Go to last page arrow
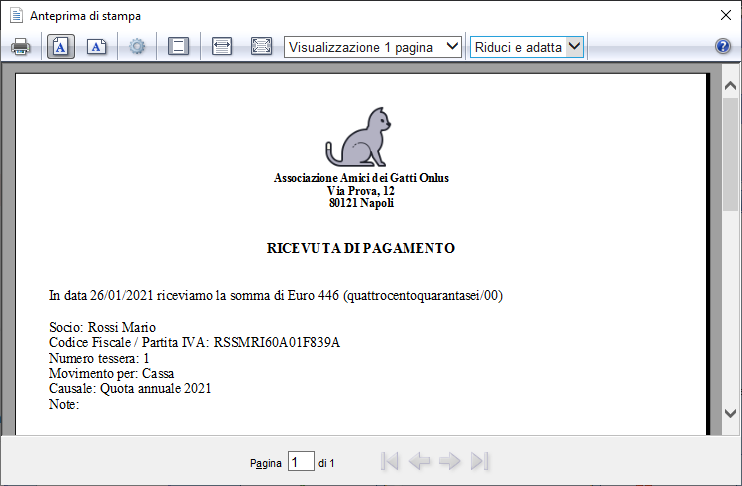Viewport: 742px width, 486px height. (x=479, y=461)
